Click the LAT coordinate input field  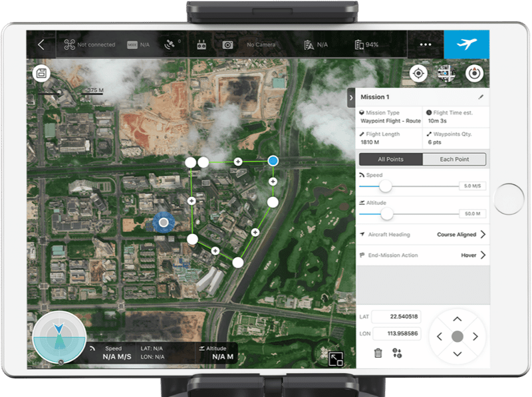point(396,317)
